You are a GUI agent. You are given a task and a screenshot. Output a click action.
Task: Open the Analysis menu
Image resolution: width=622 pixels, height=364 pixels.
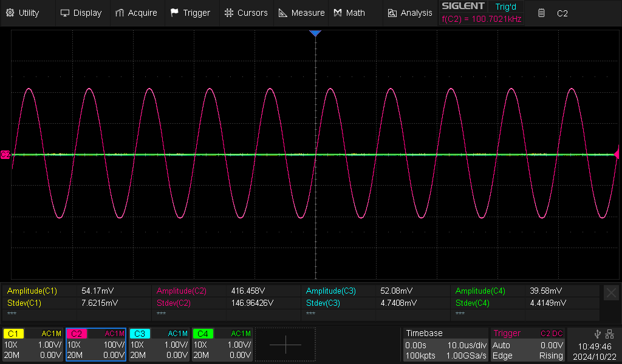[410, 13]
